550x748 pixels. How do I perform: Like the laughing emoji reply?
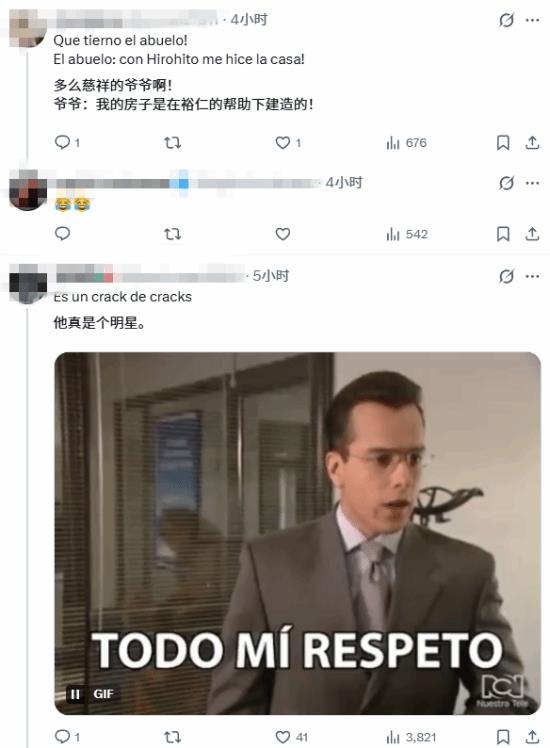tap(283, 234)
